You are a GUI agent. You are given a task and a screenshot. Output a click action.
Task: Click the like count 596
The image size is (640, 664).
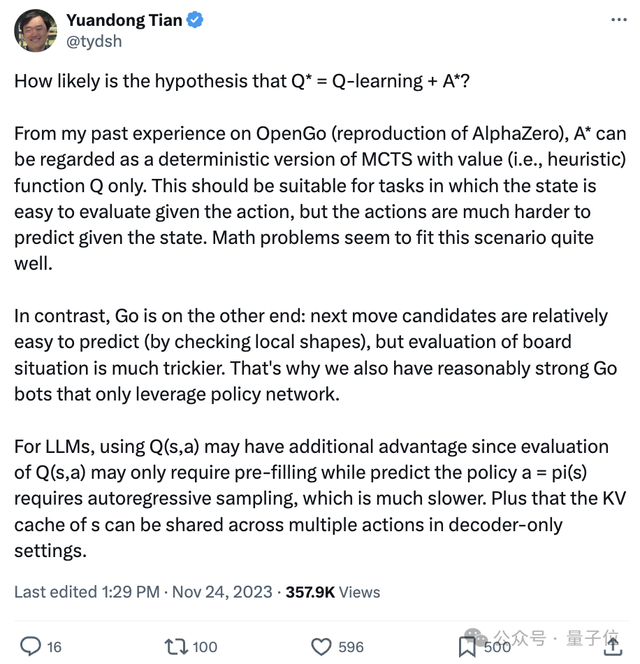[351, 647]
